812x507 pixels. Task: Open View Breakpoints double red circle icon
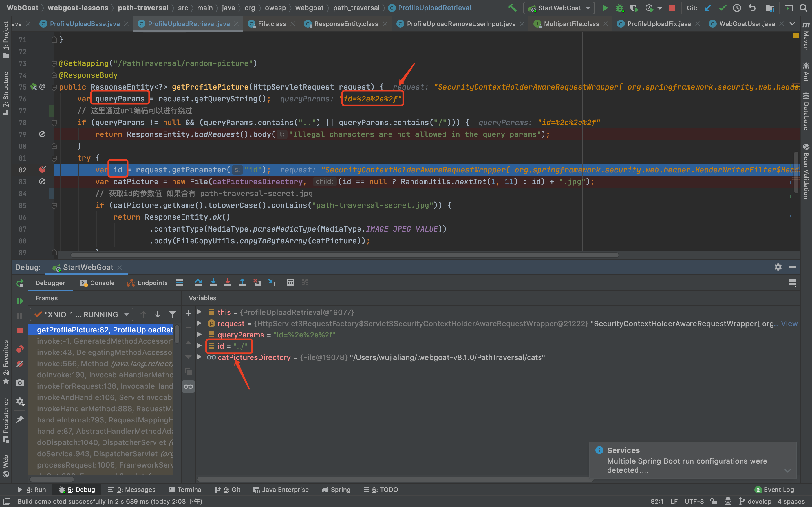click(20, 349)
